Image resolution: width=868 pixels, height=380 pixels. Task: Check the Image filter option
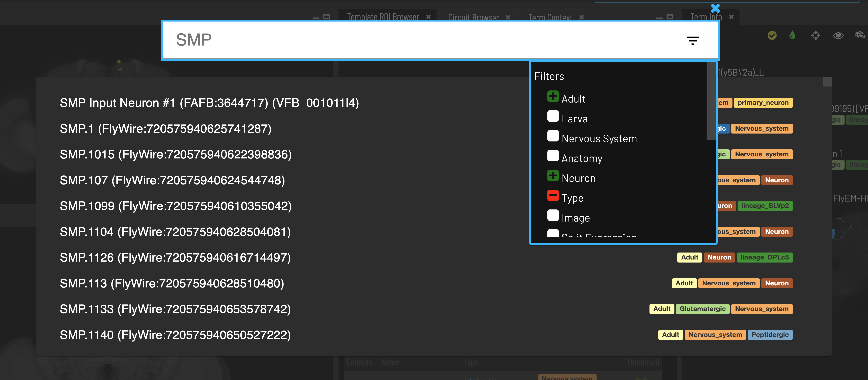click(553, 215)
